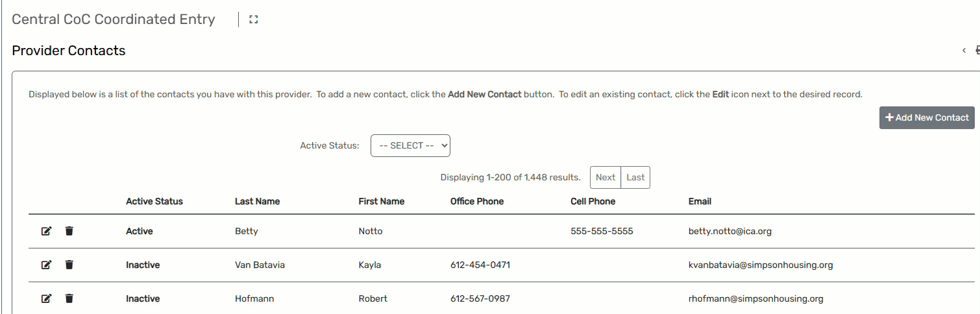Viewport: 980px width, 314px height.
Task: Click the Active Status column header
Action: [154, 202]
